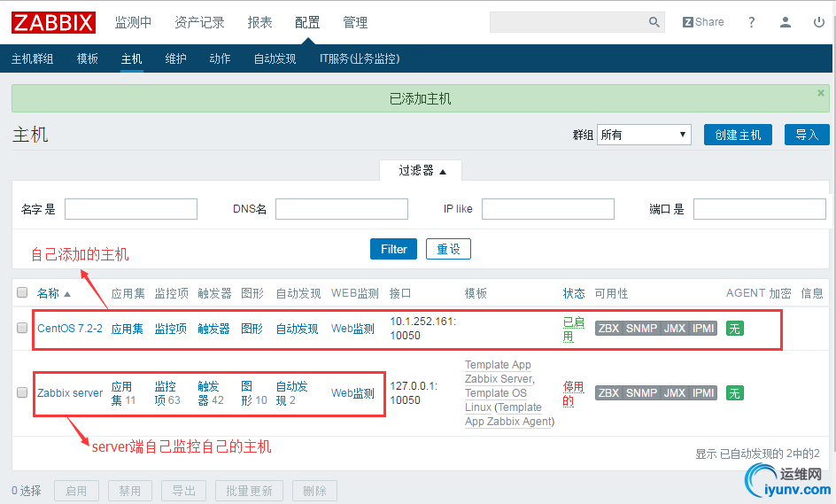Click 停用的 status of Zabbix server
The width and height of the screenshot is (836, 504).
(574, 393)
